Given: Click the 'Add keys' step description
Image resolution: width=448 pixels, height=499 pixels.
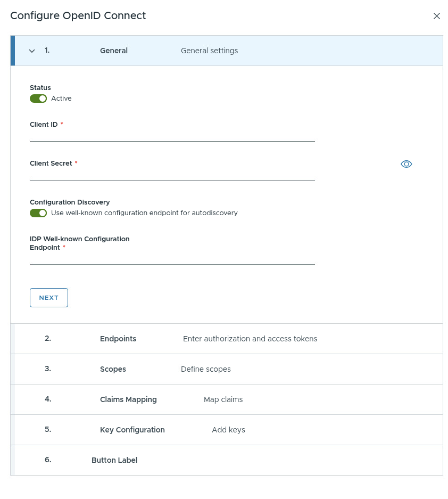Looking at the screenshot, I should tap(228, 430).
